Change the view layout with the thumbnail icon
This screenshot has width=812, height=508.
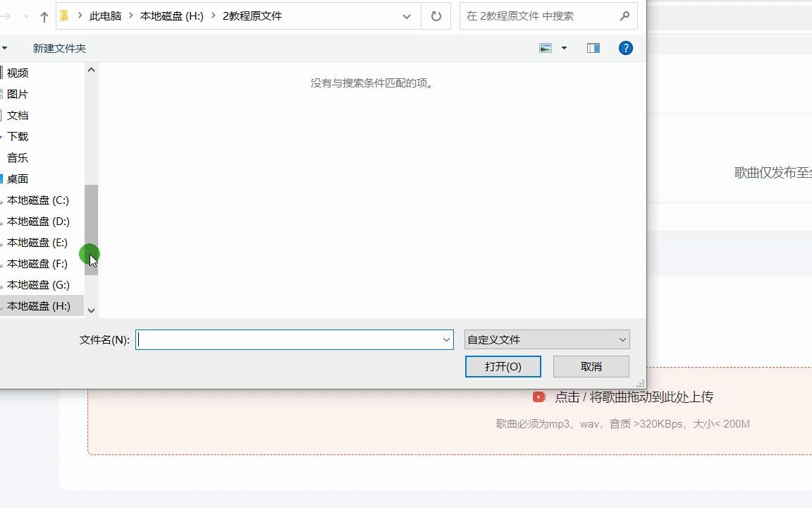click(544, 48)
